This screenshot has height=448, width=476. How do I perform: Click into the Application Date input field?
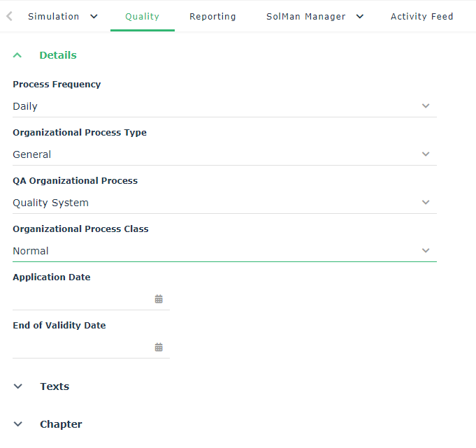80,299
